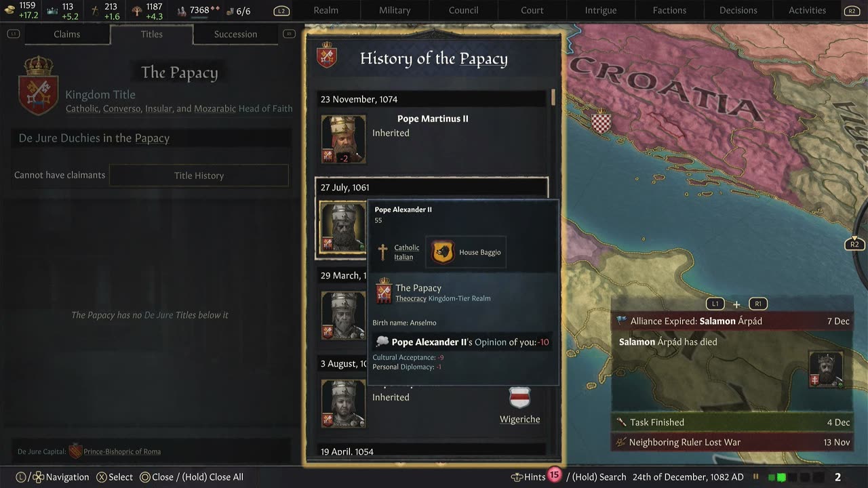868x488 pixels.
Task: Click the gold treasury coin icon
Action: click(x=9, y=10)
